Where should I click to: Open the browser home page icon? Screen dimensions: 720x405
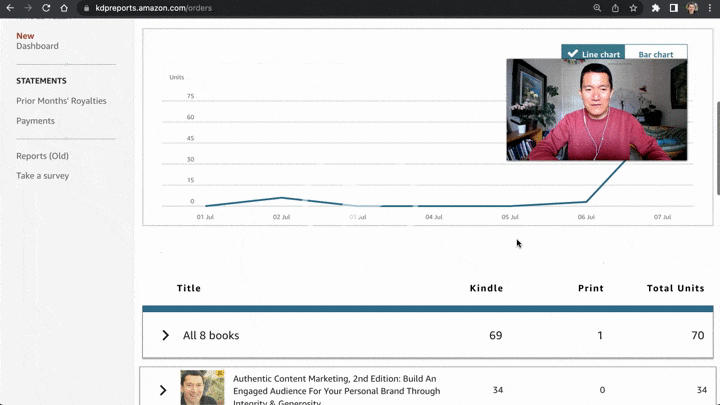[64, 8]
